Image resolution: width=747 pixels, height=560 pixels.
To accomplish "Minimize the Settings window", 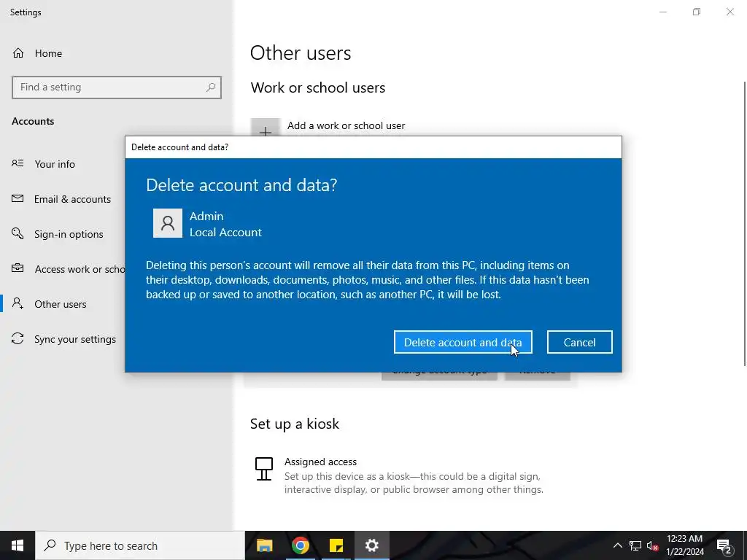I will (x=662, y=12).
